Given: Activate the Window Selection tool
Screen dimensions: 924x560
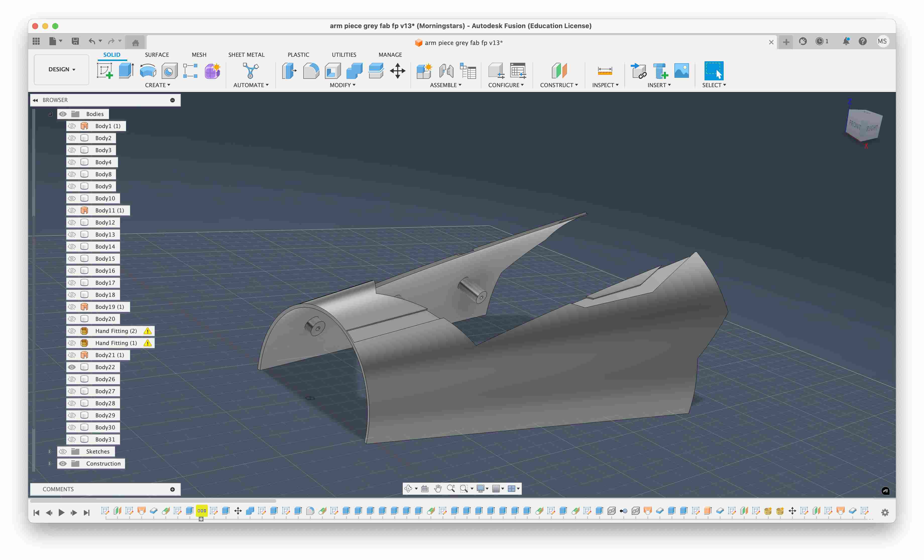Looking at the screenshot, I should point(714,71).
